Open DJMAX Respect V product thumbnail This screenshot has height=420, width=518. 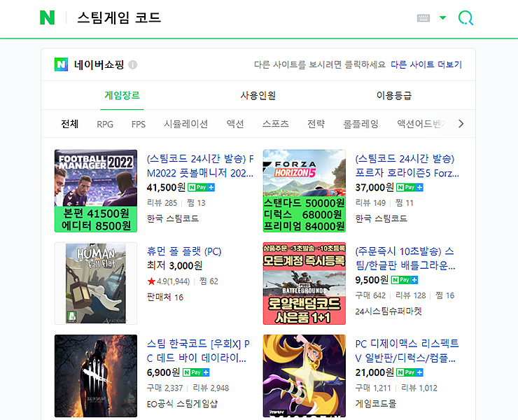tap(304, 376)
